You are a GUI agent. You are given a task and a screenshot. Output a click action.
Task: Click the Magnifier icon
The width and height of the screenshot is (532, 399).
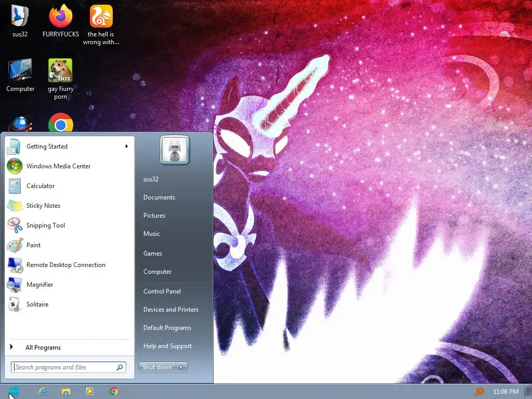click(x=15, y=285)
